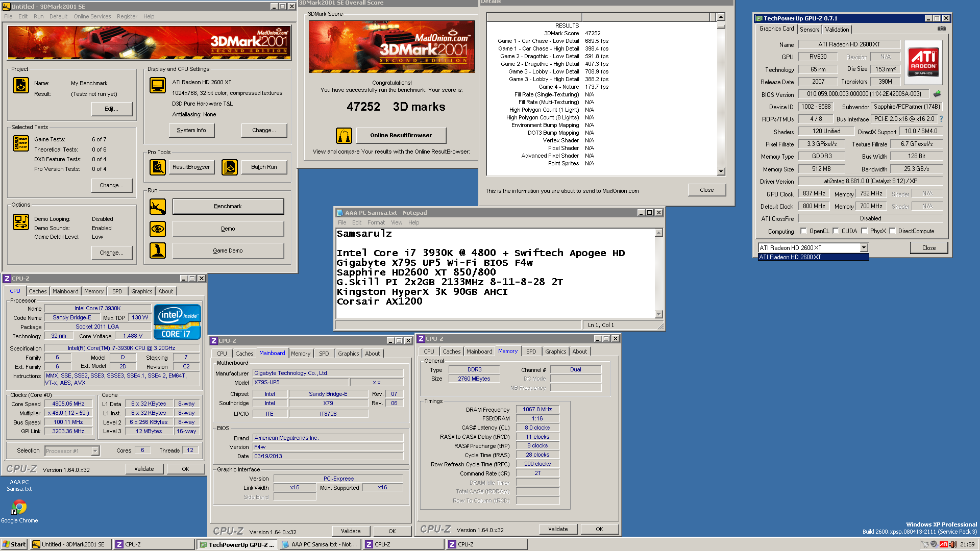Click the Game Demo button
The image size is (980, 551).
(228, 251)
